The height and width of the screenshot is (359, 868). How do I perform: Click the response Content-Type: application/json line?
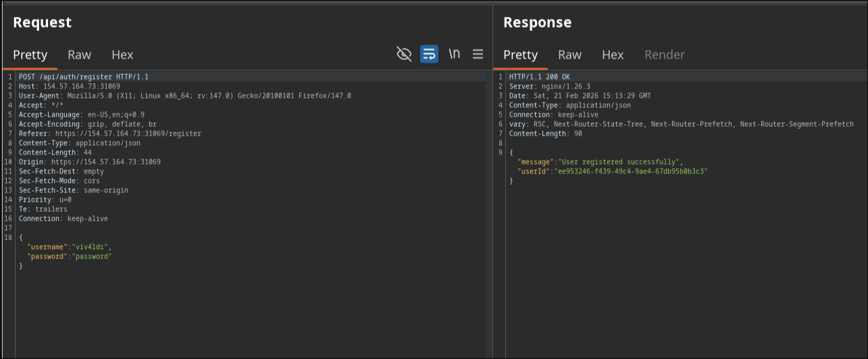570,105
